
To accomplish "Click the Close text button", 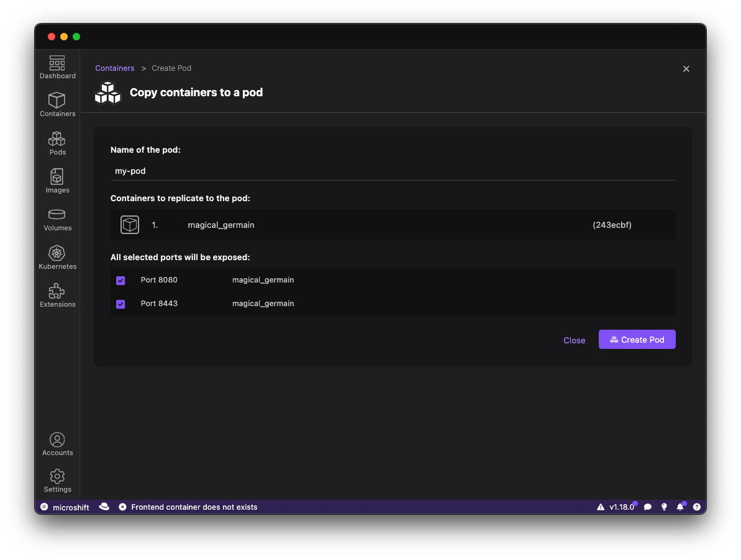I will point(574,340).
